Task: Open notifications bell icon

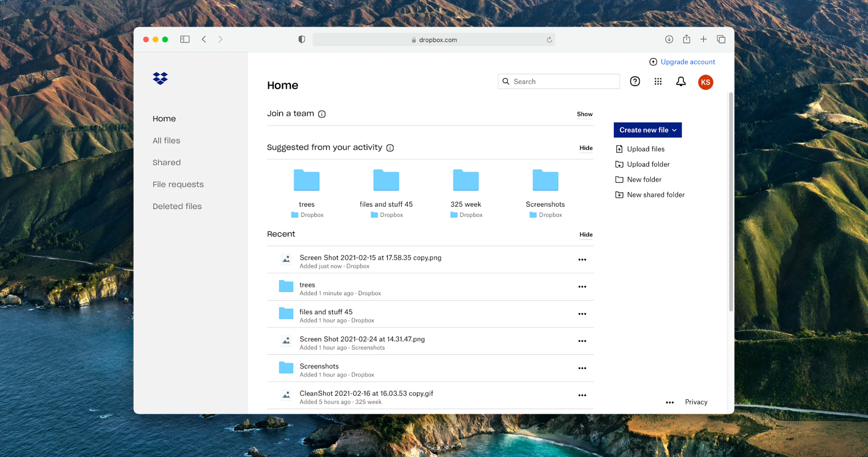Action: [x=680, y=82]
